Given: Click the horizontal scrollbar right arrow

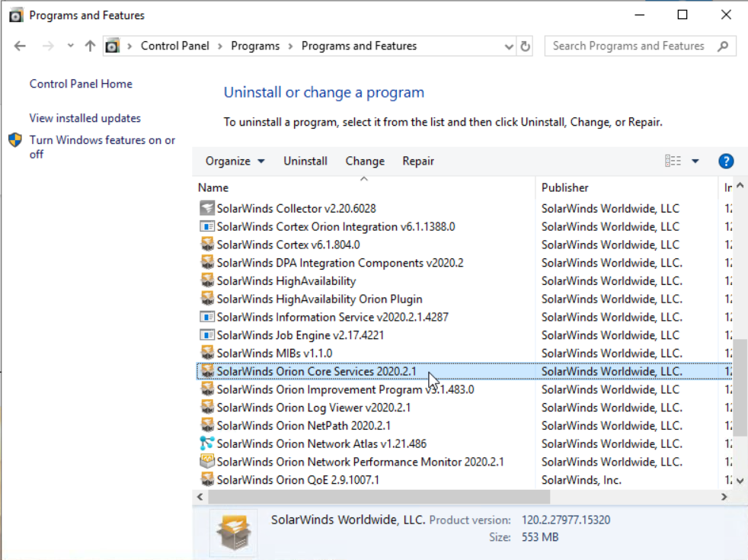Looking at the screenshot, I should tap(724, 497).
